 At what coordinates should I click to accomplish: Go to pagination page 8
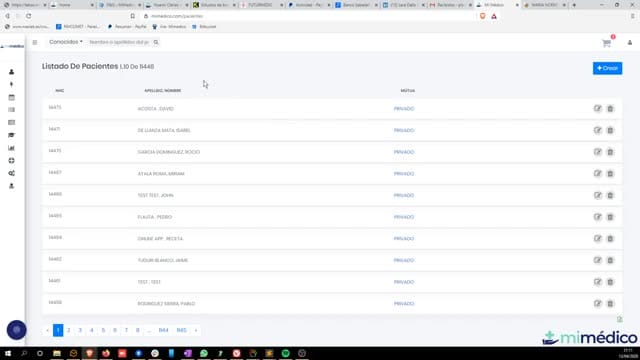pyautogui.click(x=138, y=330)
